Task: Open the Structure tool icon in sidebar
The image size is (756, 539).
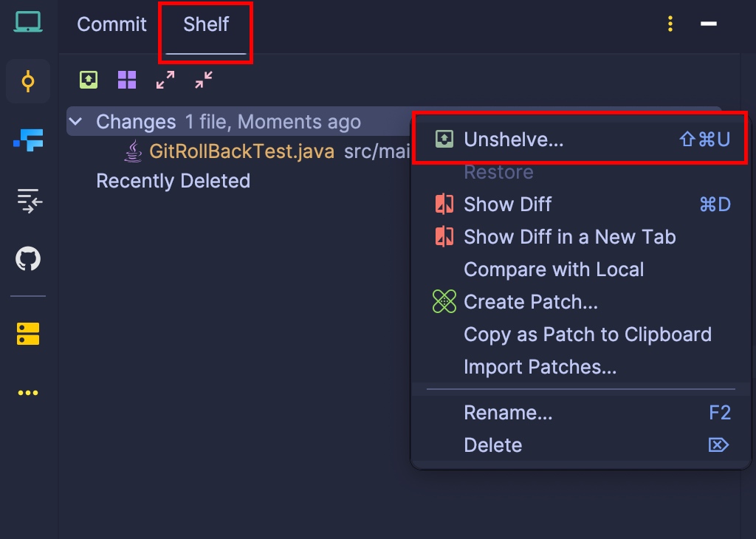Action: tap(28, 140)
